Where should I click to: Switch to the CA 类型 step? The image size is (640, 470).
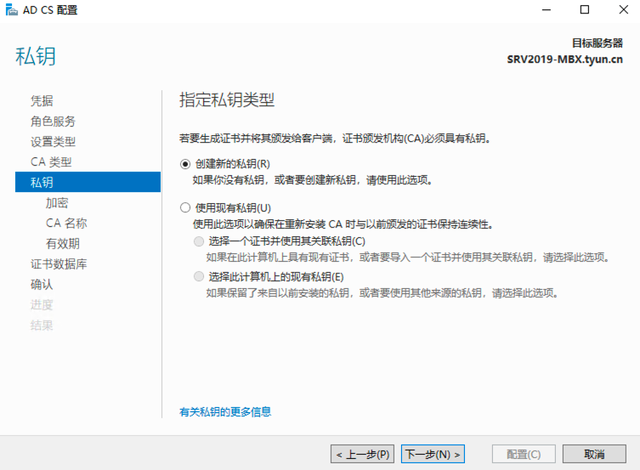click(51, 162)
